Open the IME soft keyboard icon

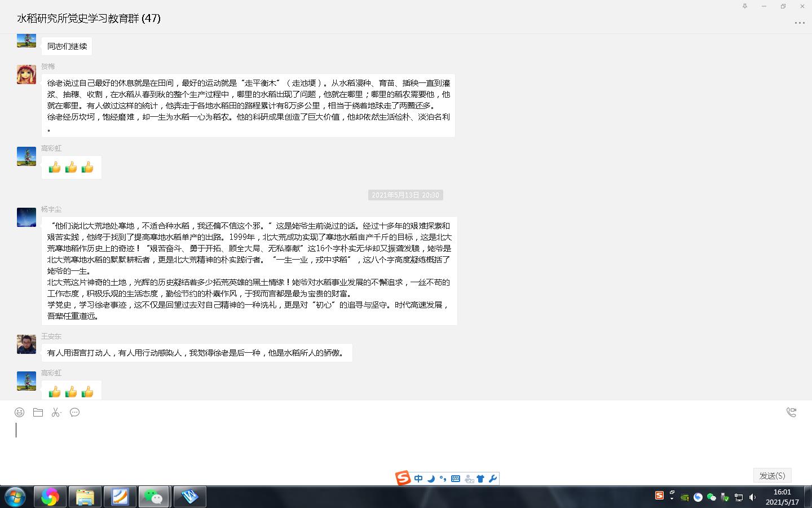pos(456,479)
